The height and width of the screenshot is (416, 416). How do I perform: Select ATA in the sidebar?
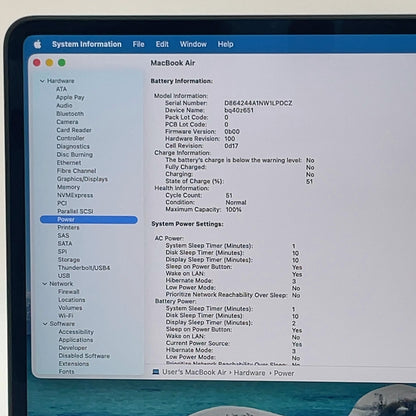click(61, 89)
